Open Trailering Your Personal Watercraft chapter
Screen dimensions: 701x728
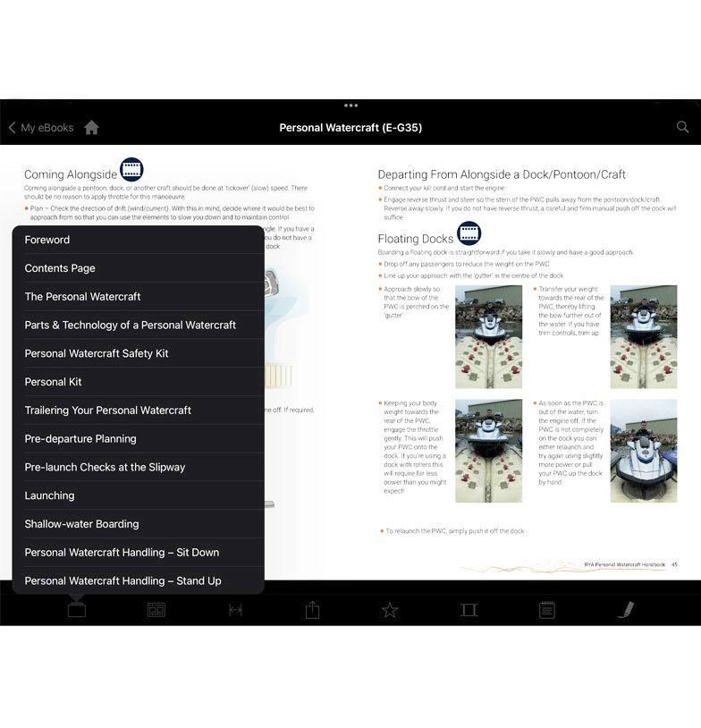pos(108,411)
